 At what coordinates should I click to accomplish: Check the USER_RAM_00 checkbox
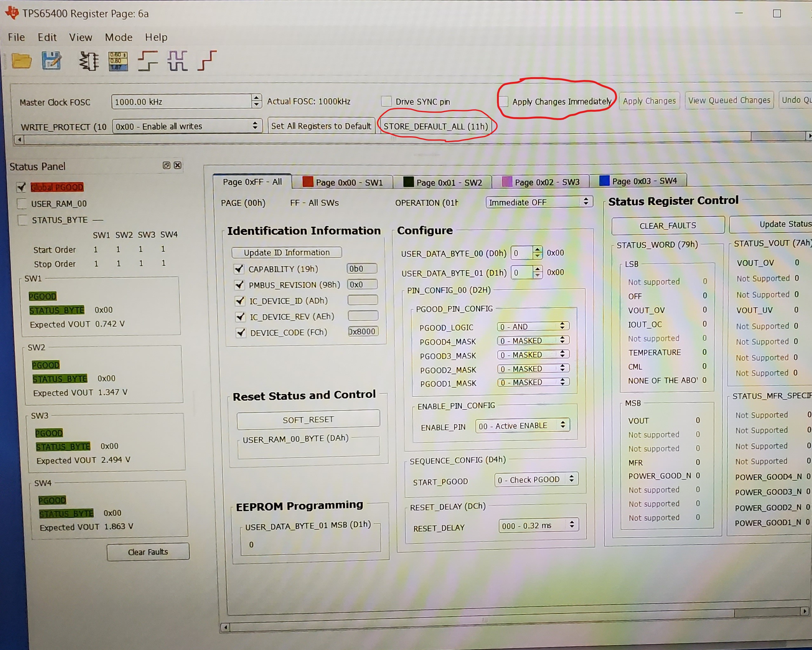pyautogui.click(x=22, y=204)
